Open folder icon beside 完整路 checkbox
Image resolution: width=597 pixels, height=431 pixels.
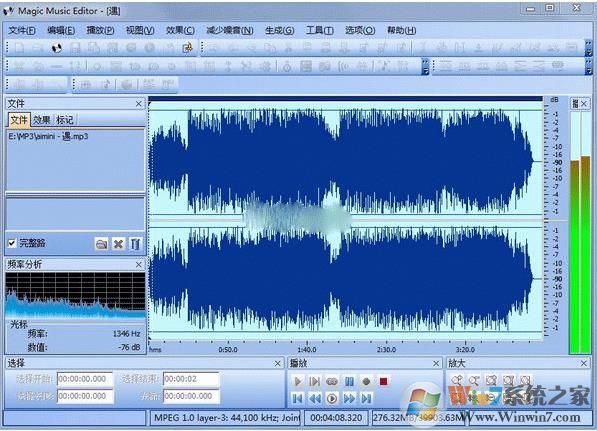[101, 244]
